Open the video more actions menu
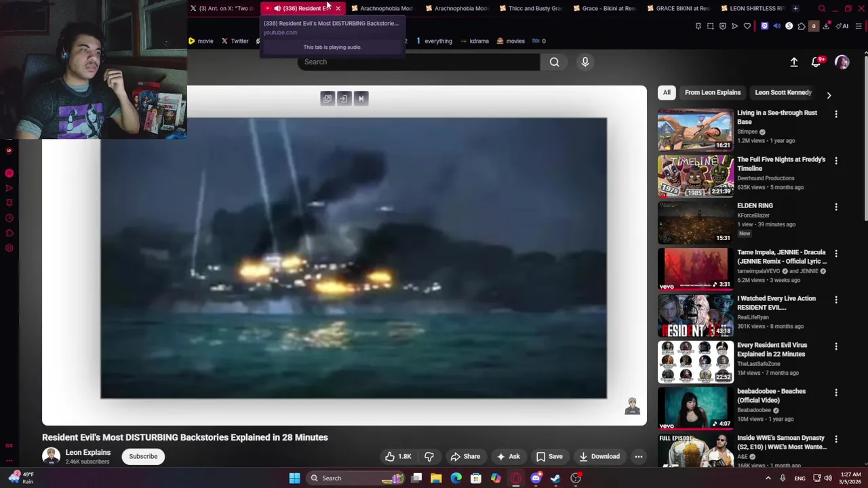Screen dimensions: 868x488 click(x=638, y=456)
